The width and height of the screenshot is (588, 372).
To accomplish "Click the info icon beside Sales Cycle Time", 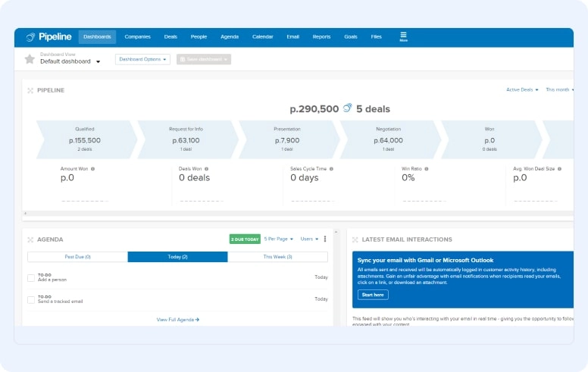I will (331, 169).
